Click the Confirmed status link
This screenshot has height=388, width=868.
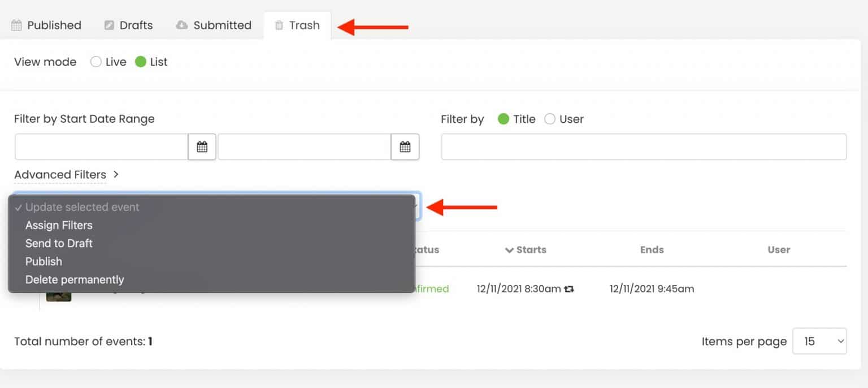click(x=431, y=288)
